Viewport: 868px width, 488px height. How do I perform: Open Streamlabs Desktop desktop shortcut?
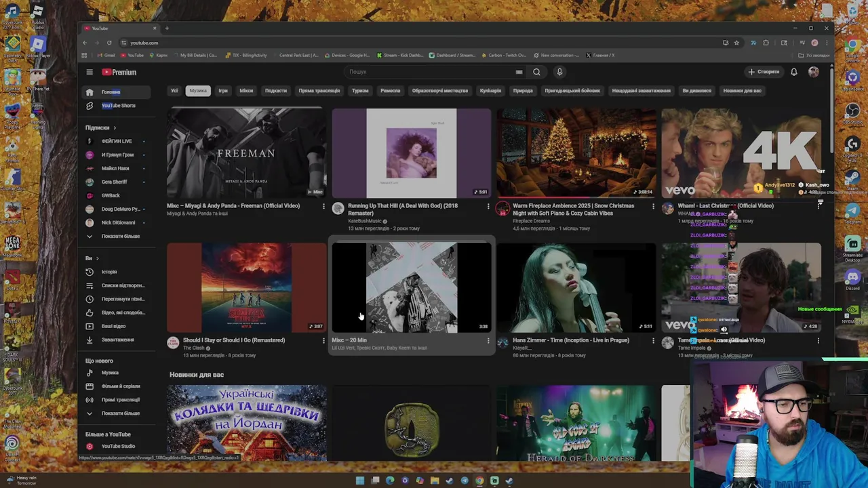(852, 248)
